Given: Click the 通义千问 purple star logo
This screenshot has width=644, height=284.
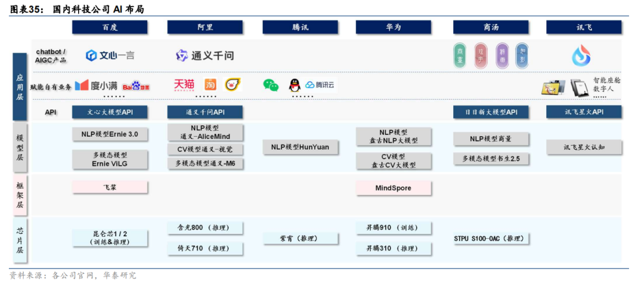Looking at the screenshot, I should pos(182,55).
